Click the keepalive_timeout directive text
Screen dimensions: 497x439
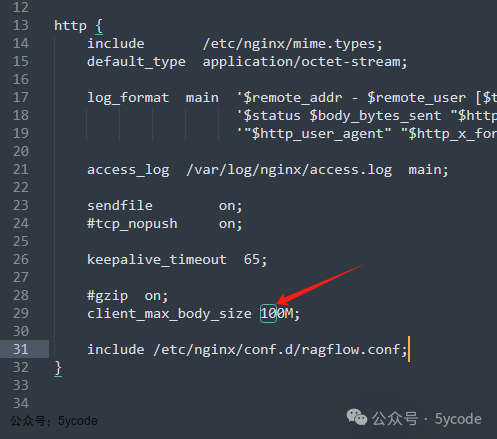tap(157, 260)
